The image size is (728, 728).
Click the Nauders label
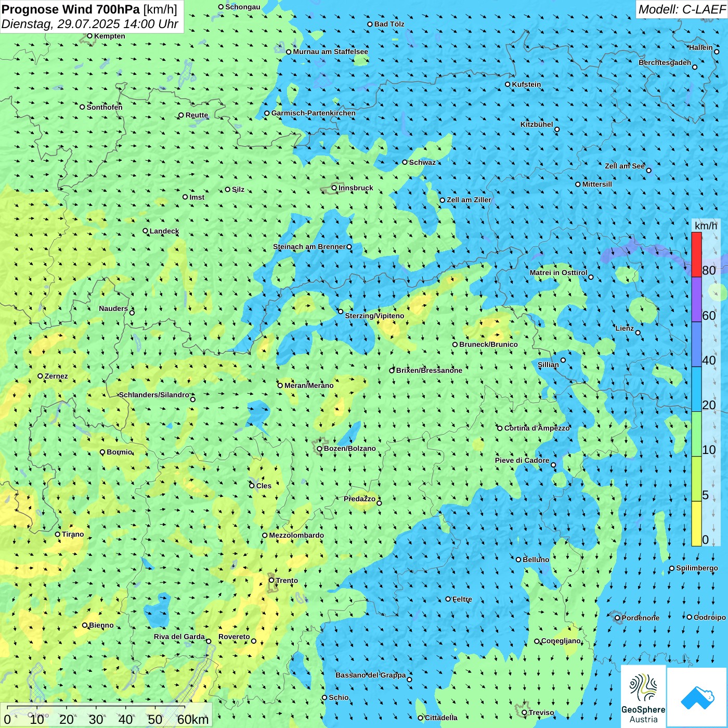[113, 308]
